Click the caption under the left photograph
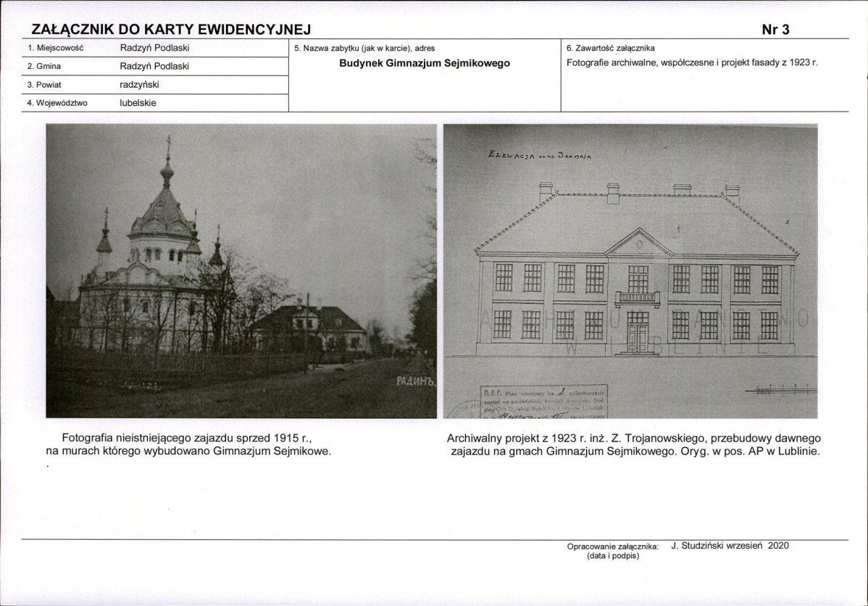 [x=188, y=444]
